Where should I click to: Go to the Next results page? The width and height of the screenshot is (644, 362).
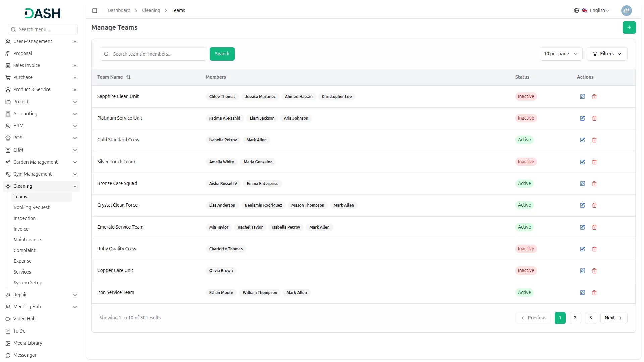coord(613,318)
